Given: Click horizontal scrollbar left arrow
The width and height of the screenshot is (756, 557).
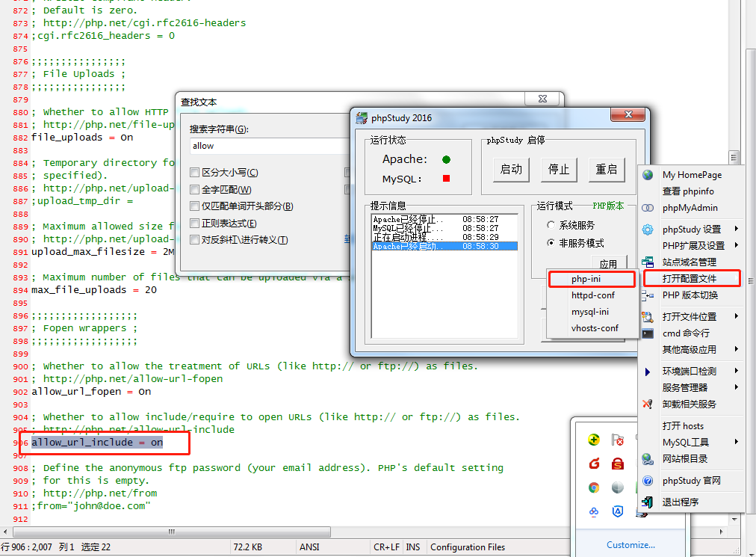Looking at the screenshot, I should [x=4, y=532].
